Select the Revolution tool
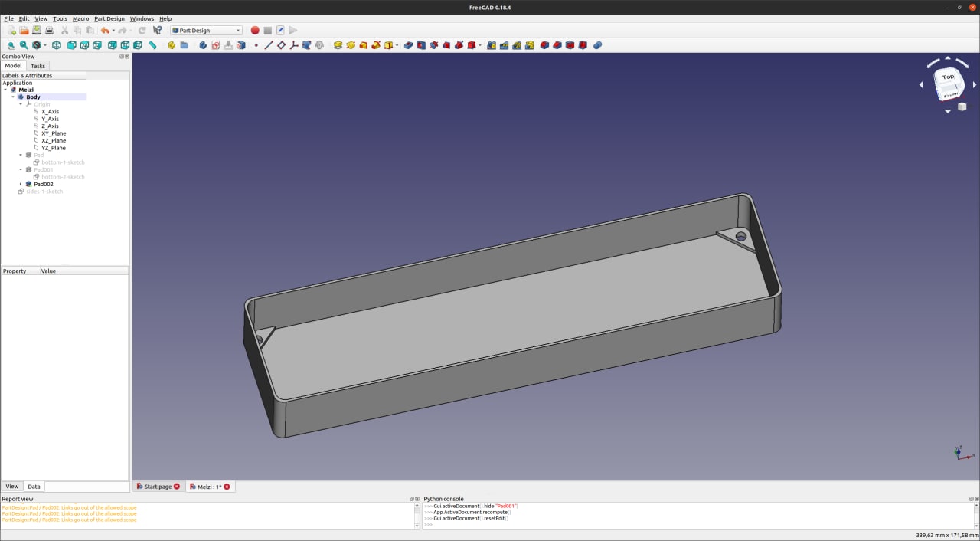The height and width of the screenshot is (541, 980). click(x=351, y=45)
